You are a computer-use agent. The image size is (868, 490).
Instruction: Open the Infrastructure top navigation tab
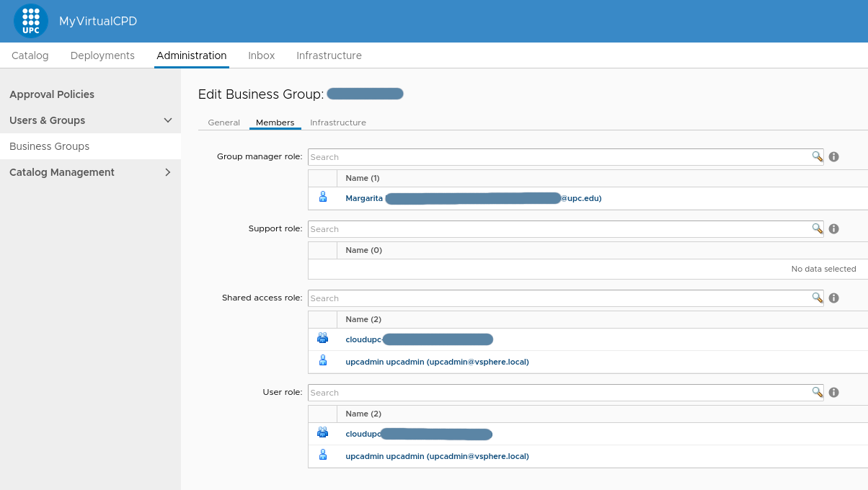329,55
